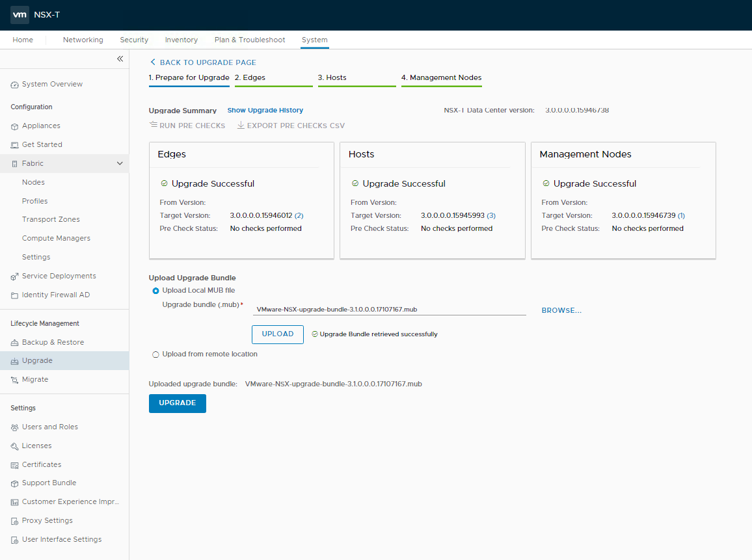Screen dimensions: 752x560
Task: Click the Lifecycle Management section heading
Action: [x=45, y=324]
